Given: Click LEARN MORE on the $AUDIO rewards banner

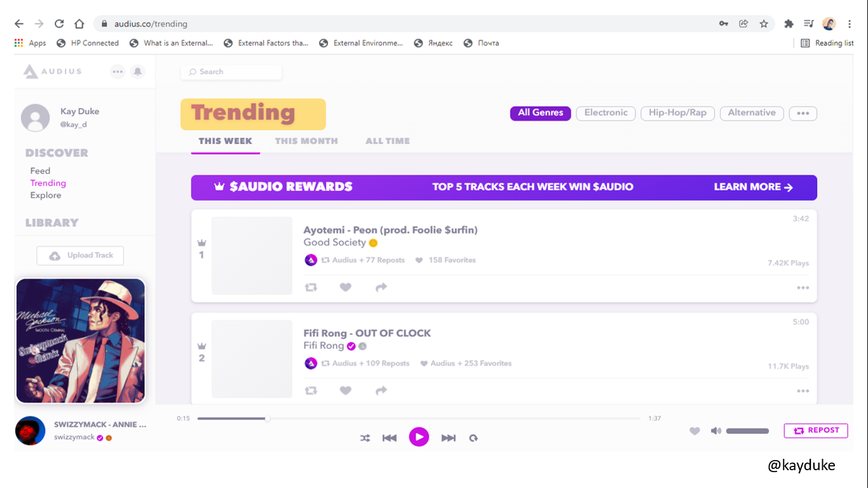Looking at the screenshot, I should 753,187.
